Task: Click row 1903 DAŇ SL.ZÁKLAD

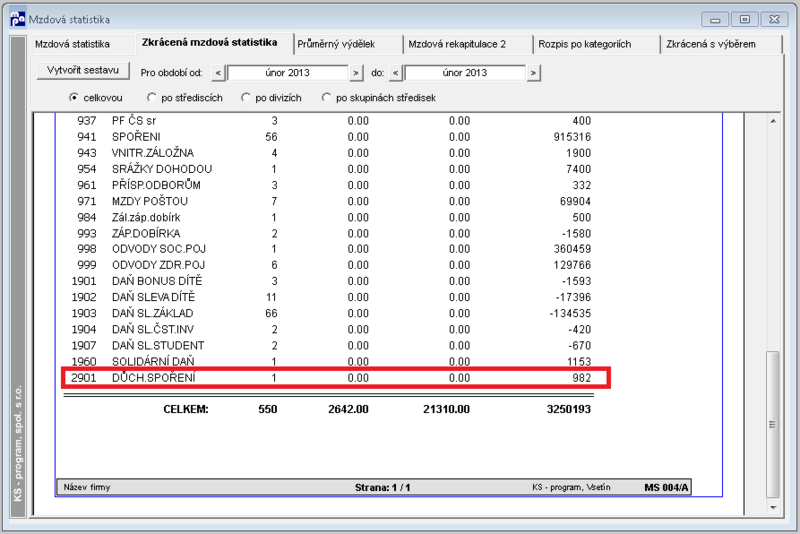Action: click(334, 313)
